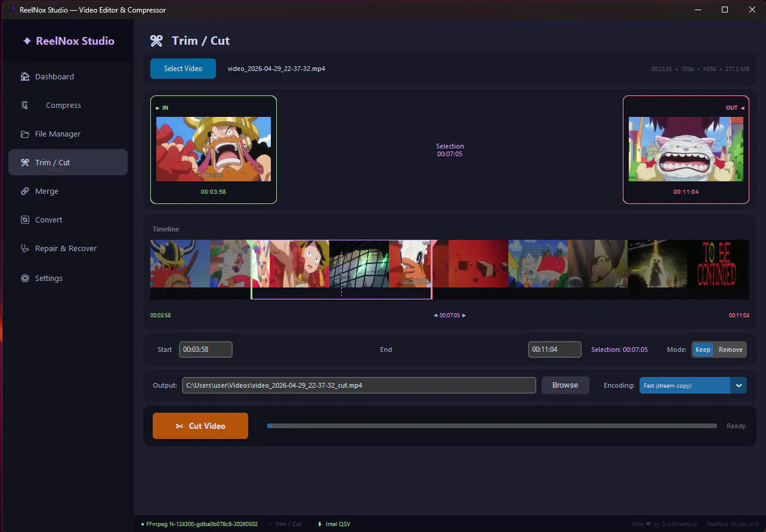Click the 277.3 MB file size text
Screen dimensions: 766x532
737,69
